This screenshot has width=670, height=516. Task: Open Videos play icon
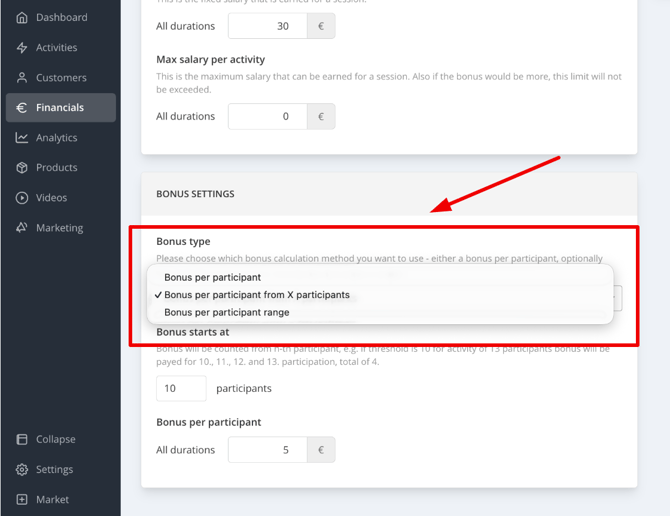click(x=22, y=198)
